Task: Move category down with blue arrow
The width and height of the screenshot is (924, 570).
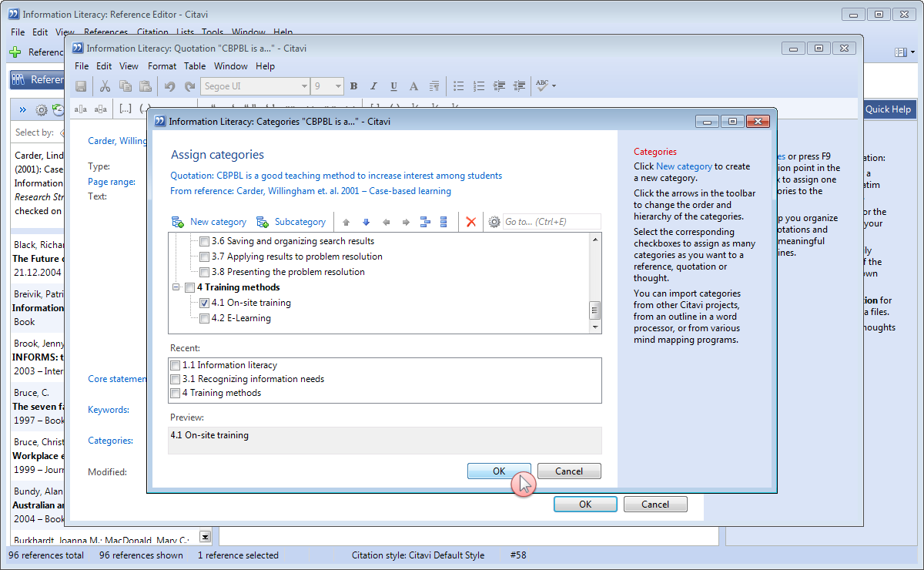Action: click(366, 222)
